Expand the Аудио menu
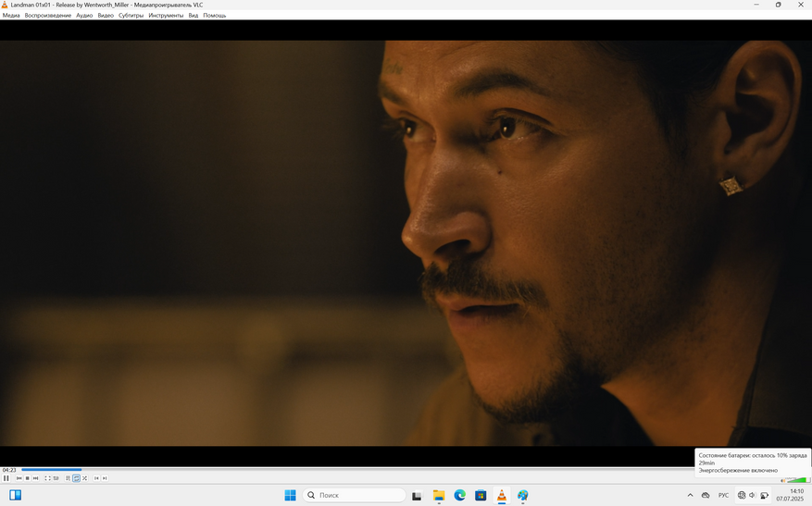This screenshot has height=506, width=812. point(84,16)
